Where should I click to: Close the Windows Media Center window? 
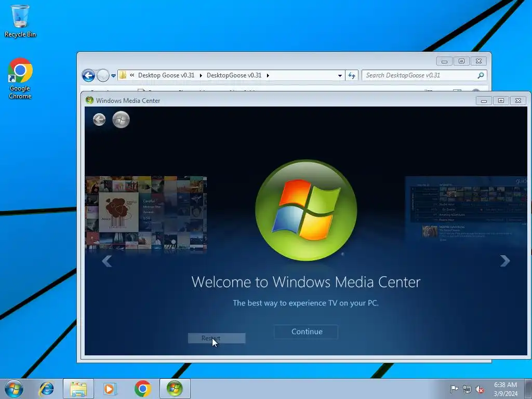518,101
